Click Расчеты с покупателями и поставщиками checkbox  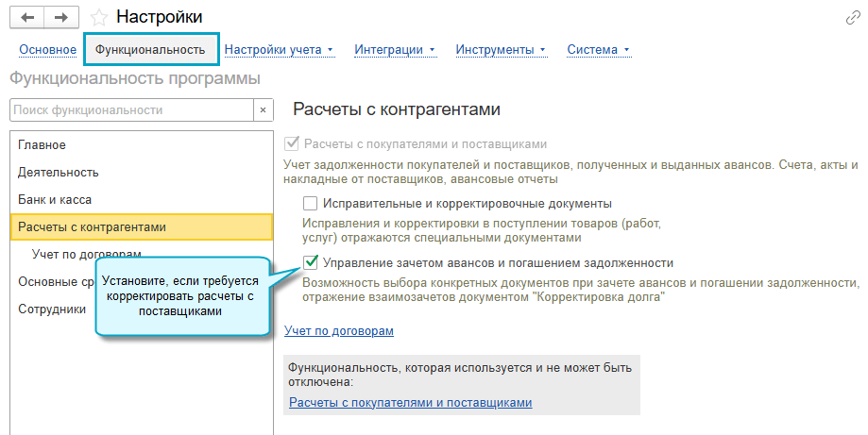291,144
